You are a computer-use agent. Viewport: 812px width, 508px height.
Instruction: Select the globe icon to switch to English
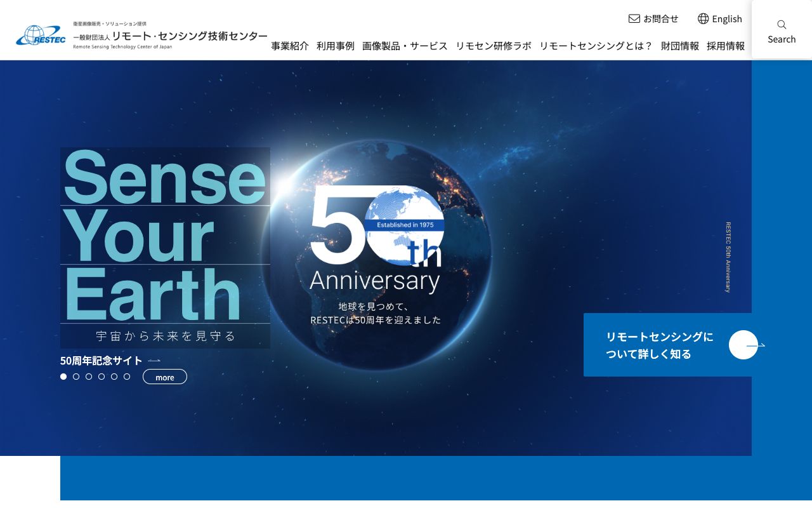[x=703, y=18]
